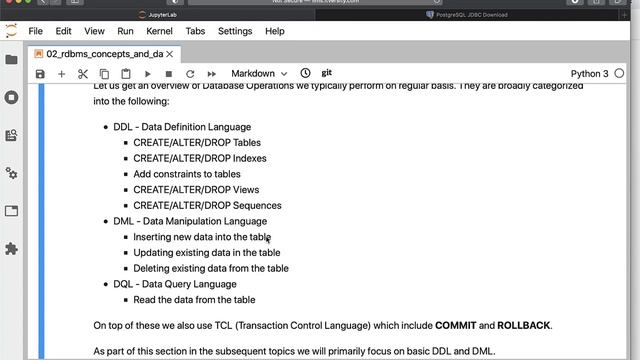Switch to the JupyterLab browser tab
This screenshot has height=360, width=640.
coord(158,15)
